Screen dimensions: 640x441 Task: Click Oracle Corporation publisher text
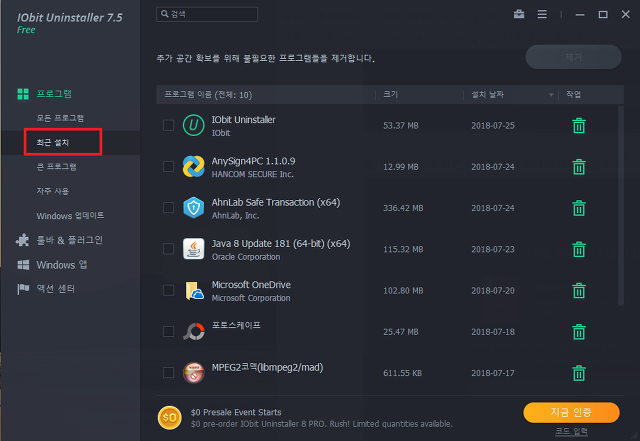pyautogui.click(x=246, y=257)
